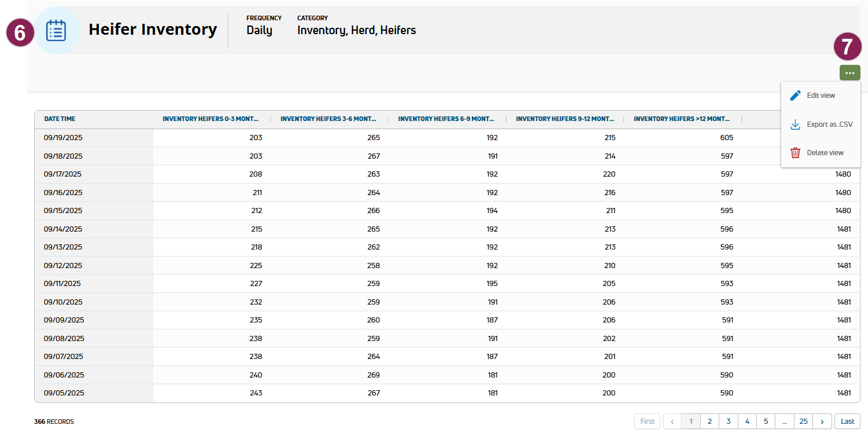The height and width of the screenshot is (436, 868).
Task: Select Edit view from the menu
Action: (821, 96)
